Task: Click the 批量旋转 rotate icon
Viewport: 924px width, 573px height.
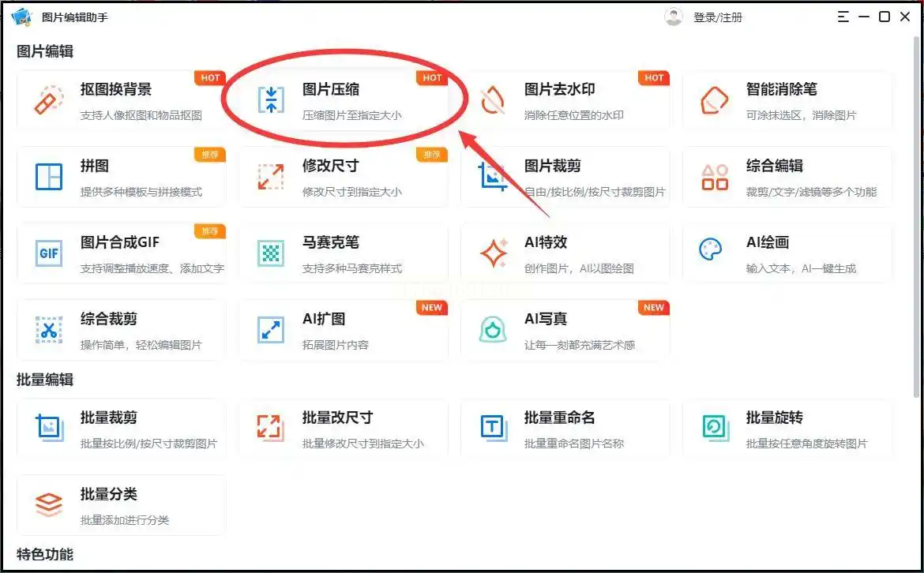Action: coord(715,428)
